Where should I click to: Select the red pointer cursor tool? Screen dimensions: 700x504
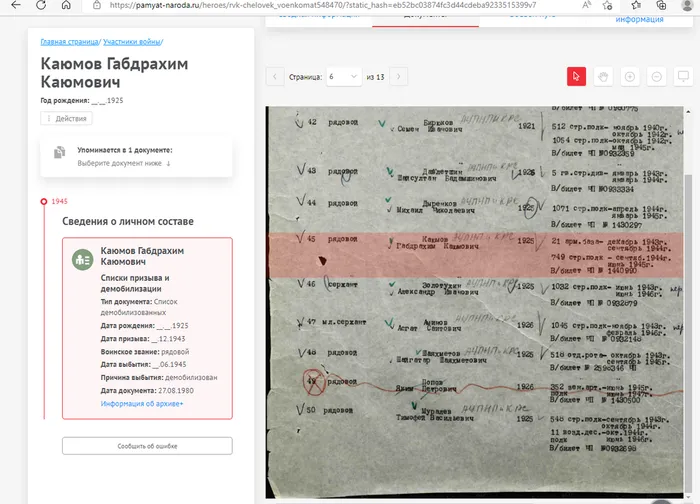click(x=576, y=76)
